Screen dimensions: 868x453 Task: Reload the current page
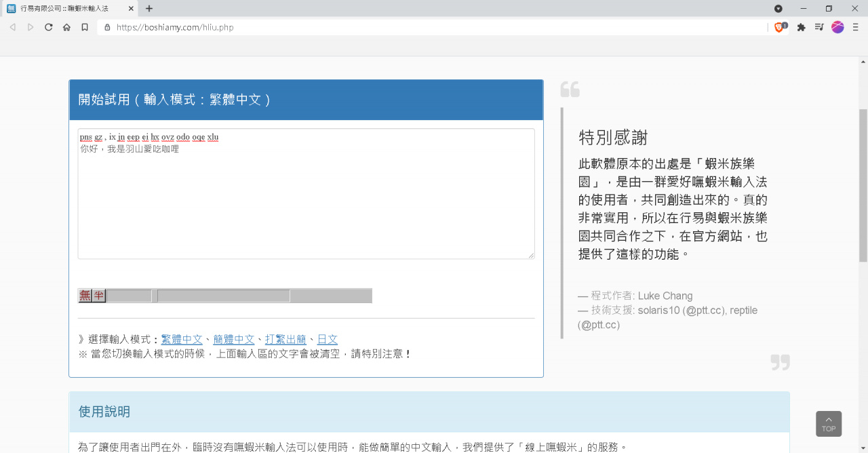(48, 27)
